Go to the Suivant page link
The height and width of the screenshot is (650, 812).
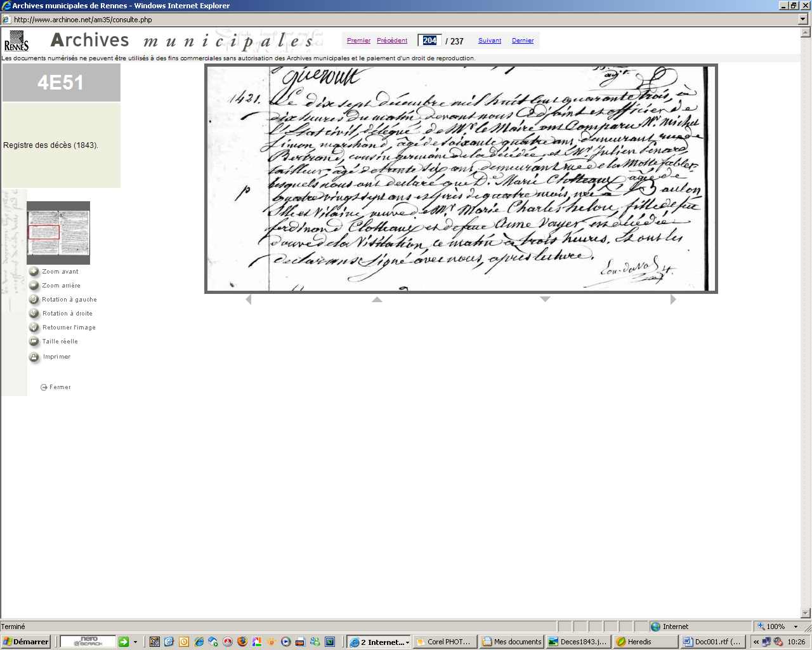489,41
